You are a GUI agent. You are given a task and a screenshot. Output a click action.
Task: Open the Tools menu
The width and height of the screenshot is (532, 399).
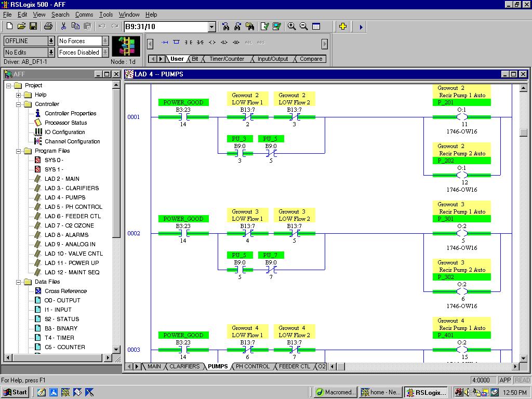[106, 15]
